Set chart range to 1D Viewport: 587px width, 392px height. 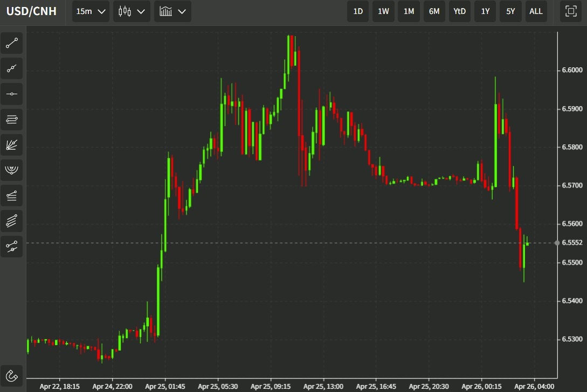[358, 11]
